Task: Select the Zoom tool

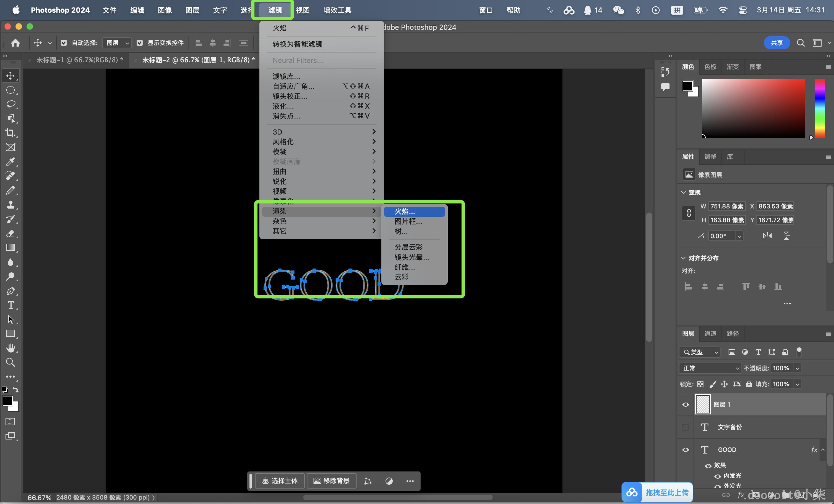Action: [x=10, y=362]
